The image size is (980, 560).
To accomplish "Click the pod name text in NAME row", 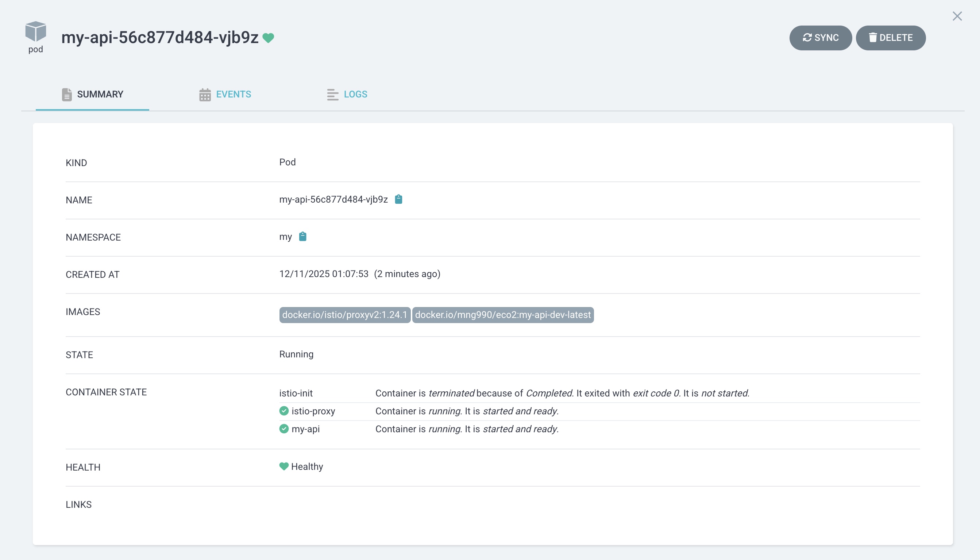I will [333, 199].
